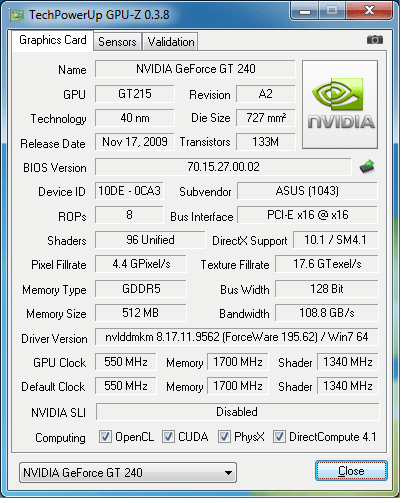Click the Driver Version field
Viewport: 401px width, 503px height.
(x=237, y=337)
